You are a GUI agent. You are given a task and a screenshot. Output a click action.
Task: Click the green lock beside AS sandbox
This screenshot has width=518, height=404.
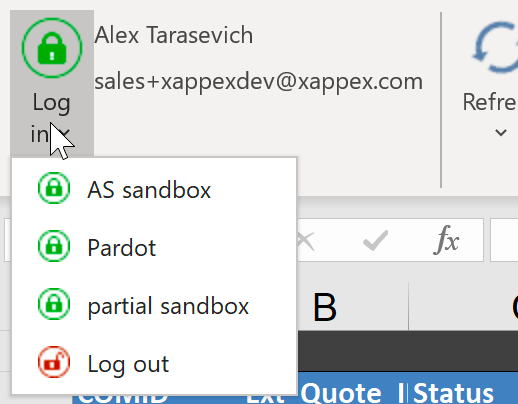coord(54,188)
